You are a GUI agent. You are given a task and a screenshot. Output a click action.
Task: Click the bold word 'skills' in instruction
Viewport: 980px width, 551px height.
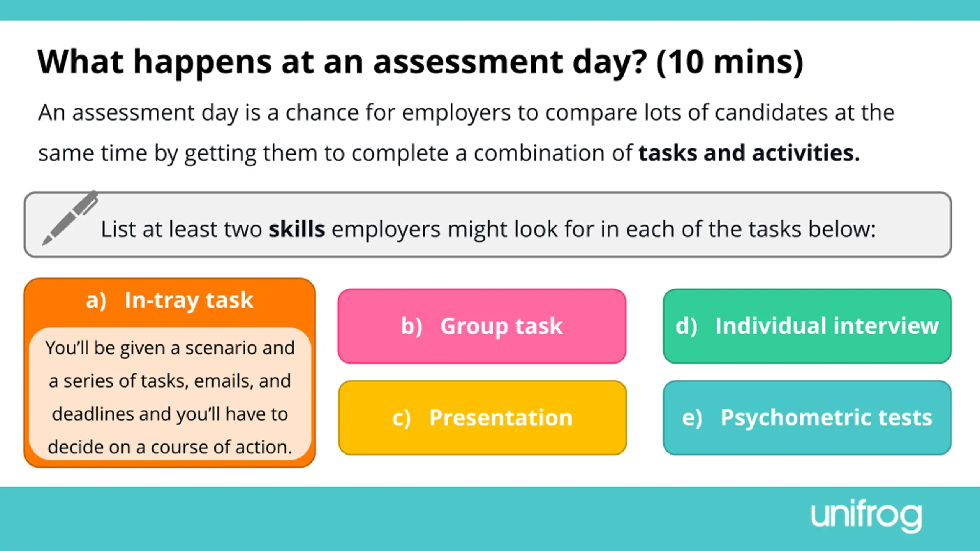coord(297,230)
